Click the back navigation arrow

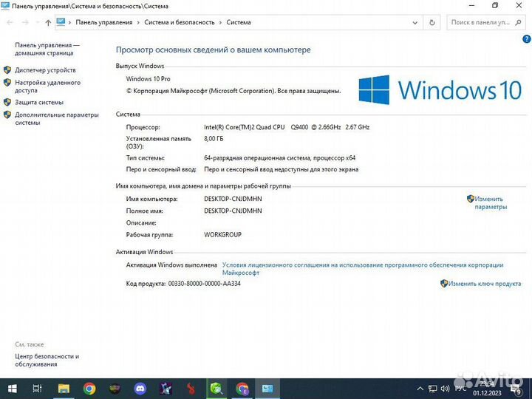[x=10, y=23]
